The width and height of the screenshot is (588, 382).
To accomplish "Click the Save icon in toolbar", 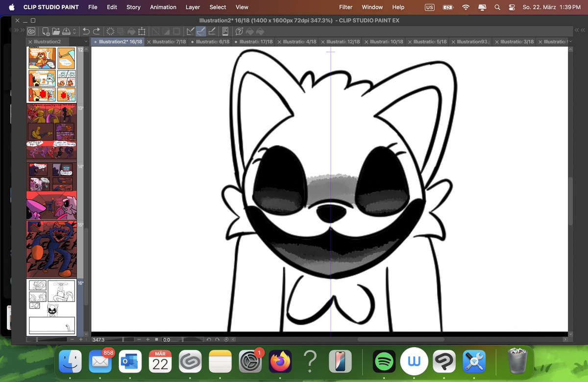I will [66, 31].
